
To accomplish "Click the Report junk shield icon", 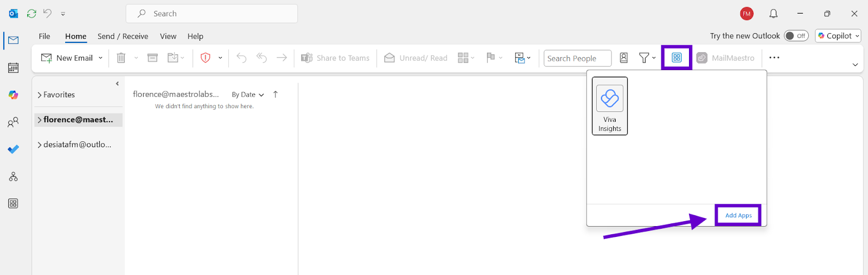I will [206, 58].
